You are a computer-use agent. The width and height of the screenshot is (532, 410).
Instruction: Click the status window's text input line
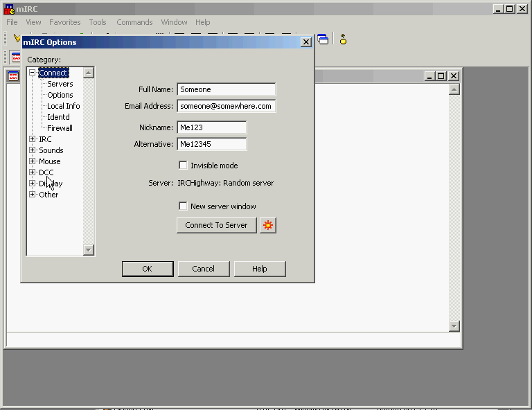[233, 340]
